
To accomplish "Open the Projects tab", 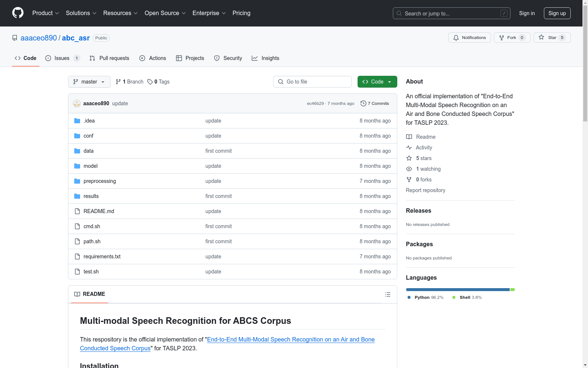I will (x=190, y=58).
